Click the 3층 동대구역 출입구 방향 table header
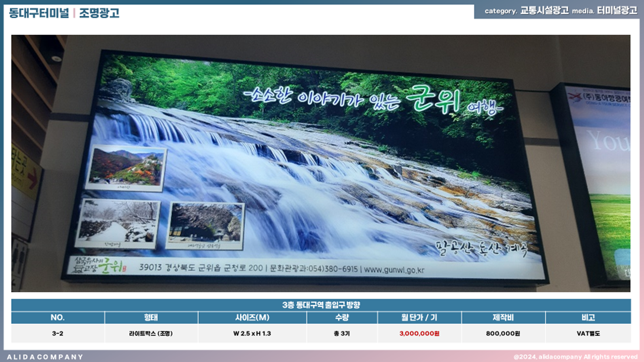Image resolution: width=644 pixels, height=362 pixels. coord(321,305)
